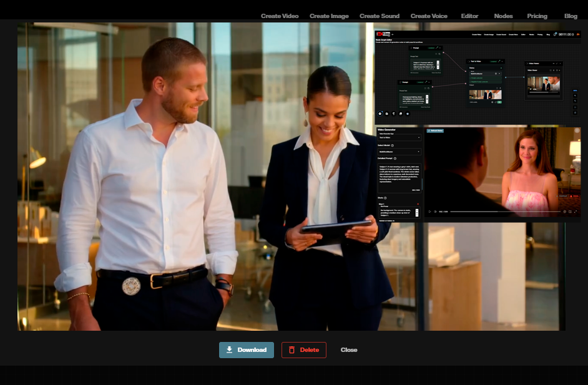Switch to Create Voice
Screen dimensions: 588x385
pos(429,16)
